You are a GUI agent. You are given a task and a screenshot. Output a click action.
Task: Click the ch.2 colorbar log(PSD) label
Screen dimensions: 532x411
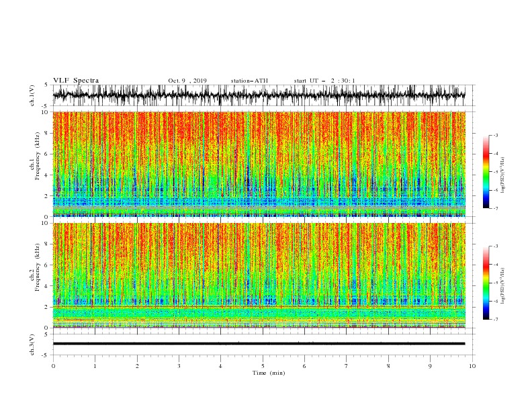[503, 286]
